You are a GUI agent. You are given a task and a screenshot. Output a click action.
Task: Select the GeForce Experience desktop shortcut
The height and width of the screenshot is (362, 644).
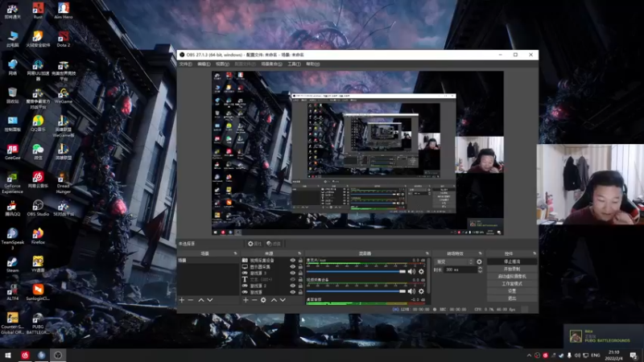(x=12, y=183)
